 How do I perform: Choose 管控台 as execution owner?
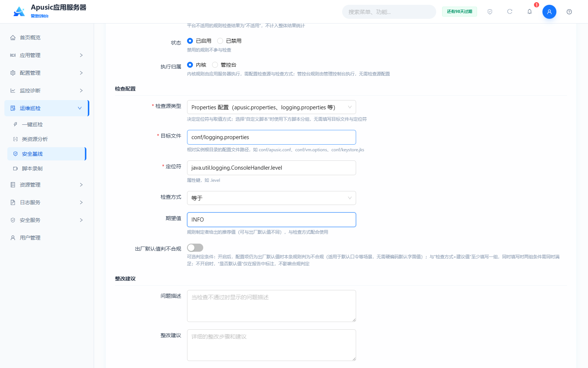[215, 65]
